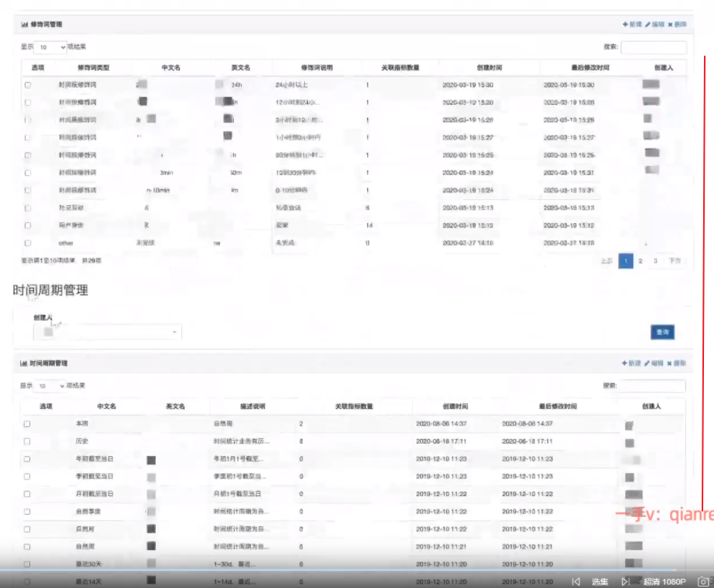Screen dimensions: 714x588
Task: Sort time period table by 描述说明 header
Action: [252, 407]
